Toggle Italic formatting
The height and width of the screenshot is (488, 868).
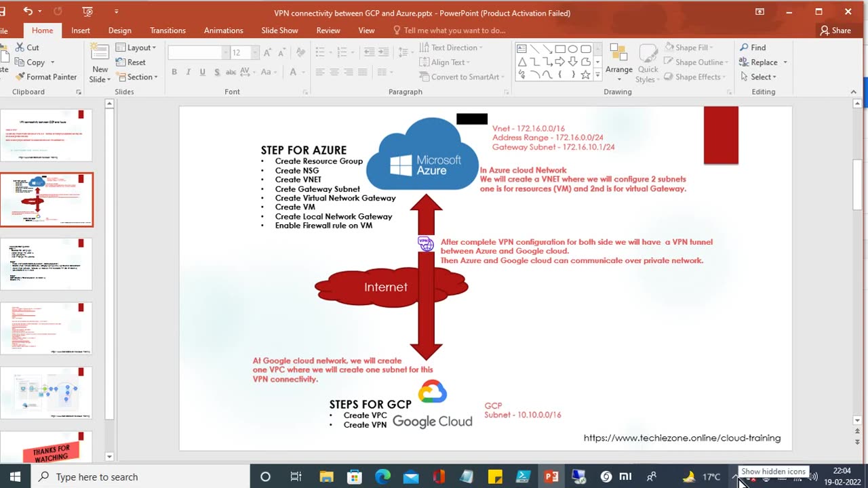[189, 72]
